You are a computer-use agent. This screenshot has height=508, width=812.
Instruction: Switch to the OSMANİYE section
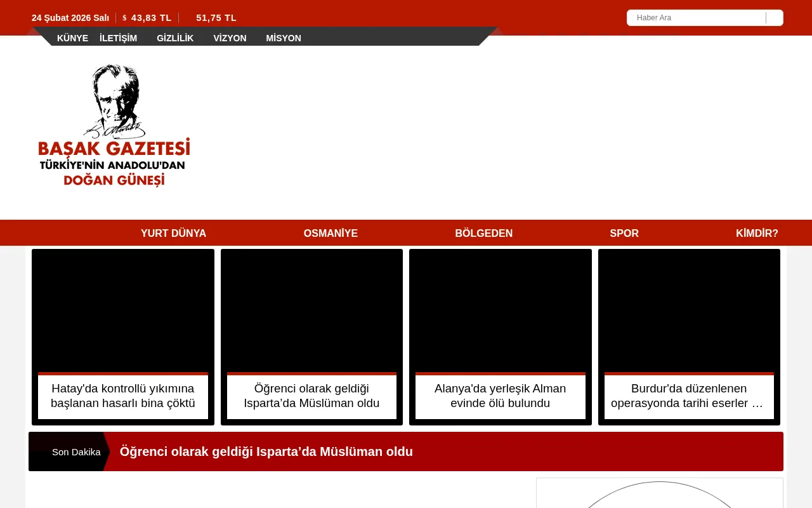(x=331, y=233)
